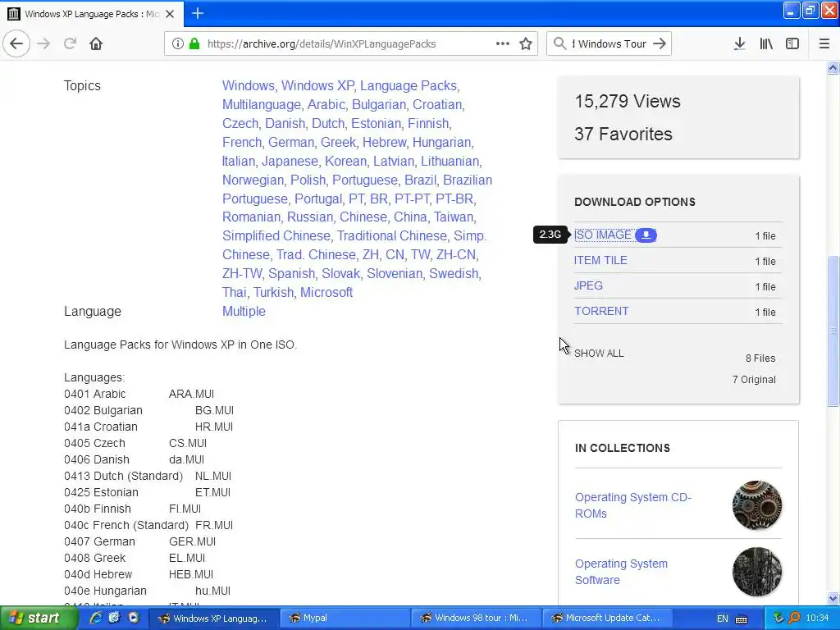Download the ISO IMAGE link

click(603, 235)
